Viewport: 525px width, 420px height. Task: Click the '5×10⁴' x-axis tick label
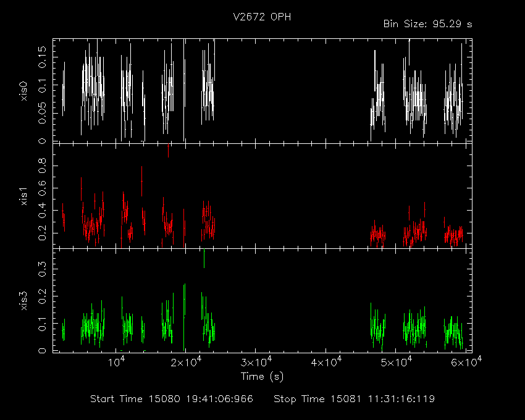pyautogui.click(x=396, y=362)
